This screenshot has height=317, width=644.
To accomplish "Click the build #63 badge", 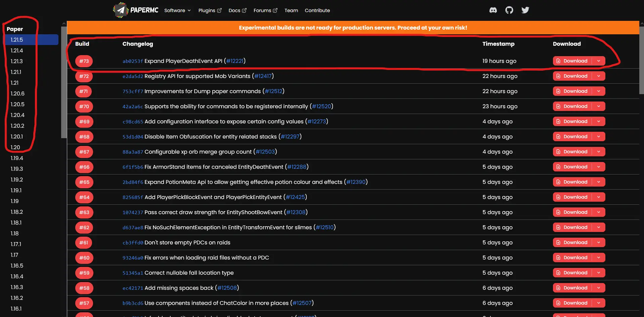I will click(84, 212).
